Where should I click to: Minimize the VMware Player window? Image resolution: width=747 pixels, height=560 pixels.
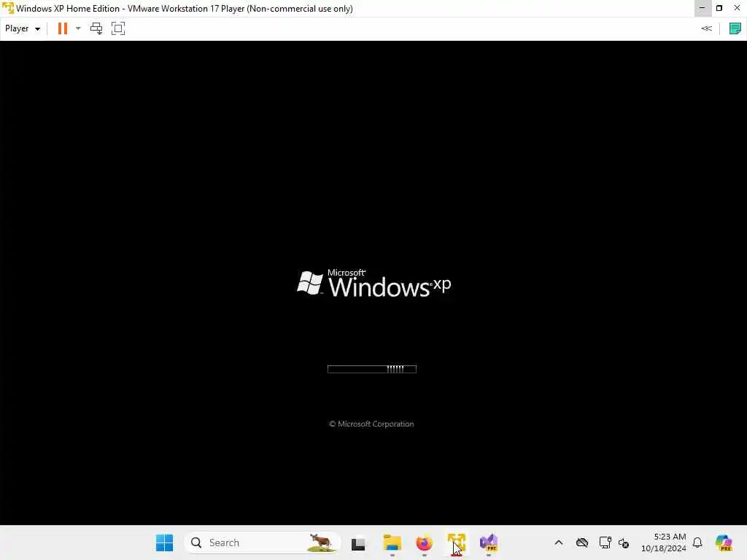(702, 8)
